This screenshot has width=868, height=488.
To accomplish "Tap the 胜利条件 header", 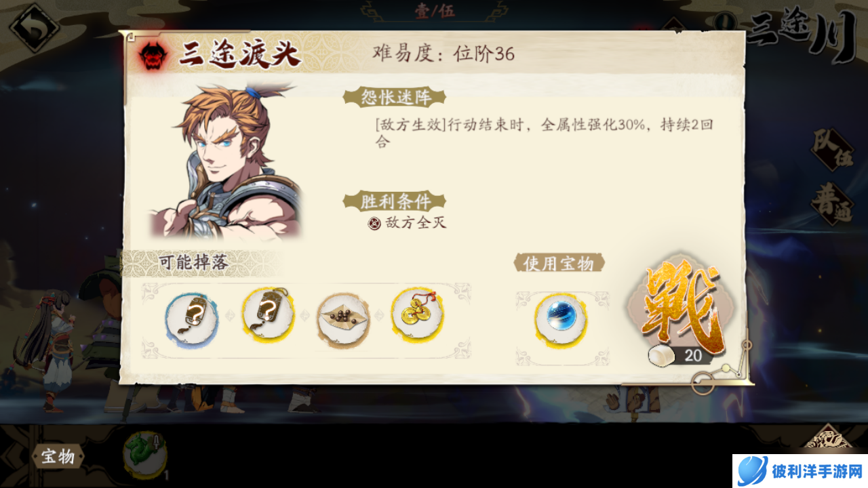I will point(395,201).
